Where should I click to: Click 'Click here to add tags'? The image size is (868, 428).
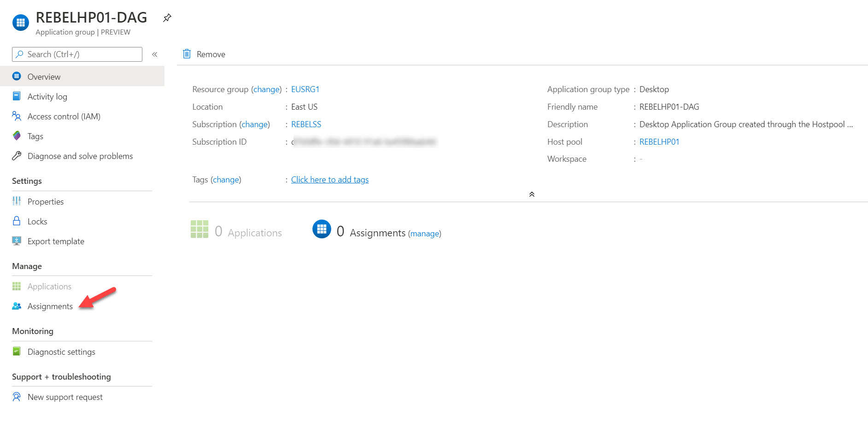click(330, 179)
